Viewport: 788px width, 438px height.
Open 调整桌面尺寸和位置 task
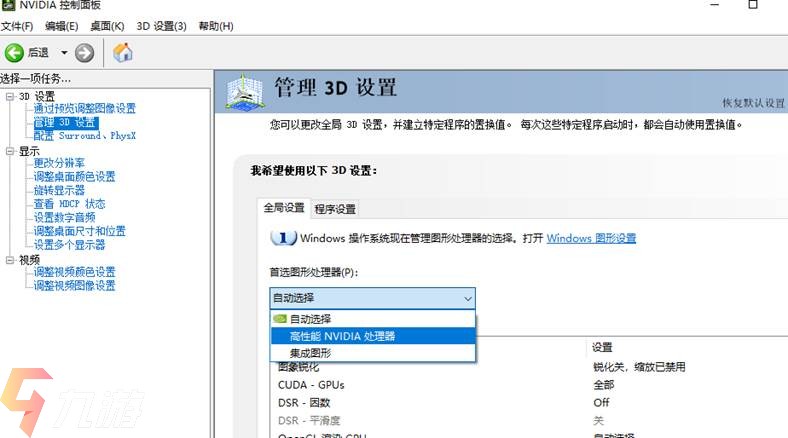pos(79,231)
